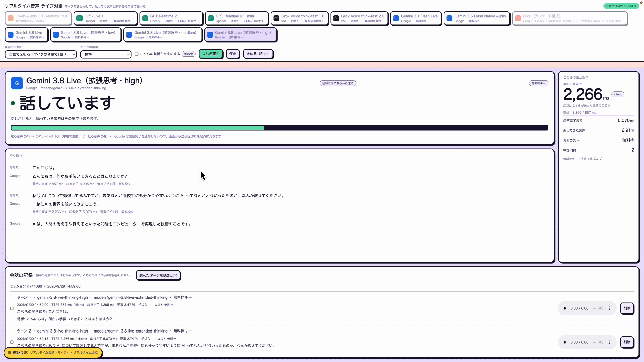Click the audio level progress bar

click(x=279, y=128)
